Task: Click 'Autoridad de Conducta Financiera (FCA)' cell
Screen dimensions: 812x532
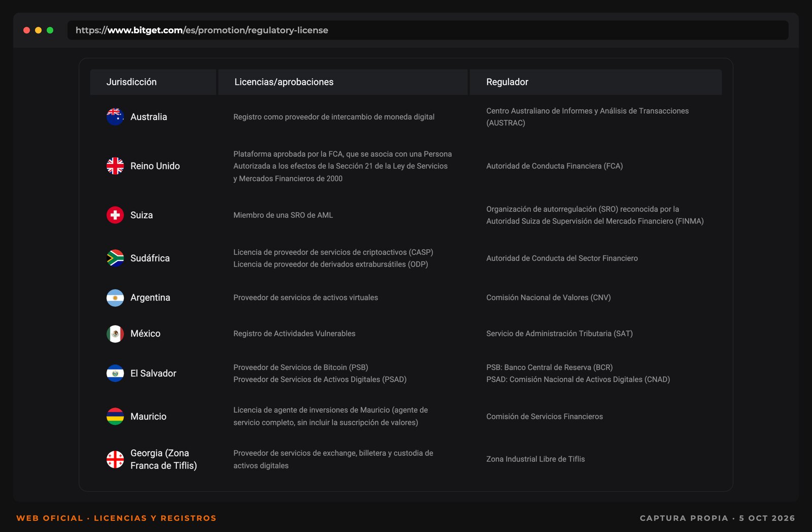Action: click(x=555, y=166)
